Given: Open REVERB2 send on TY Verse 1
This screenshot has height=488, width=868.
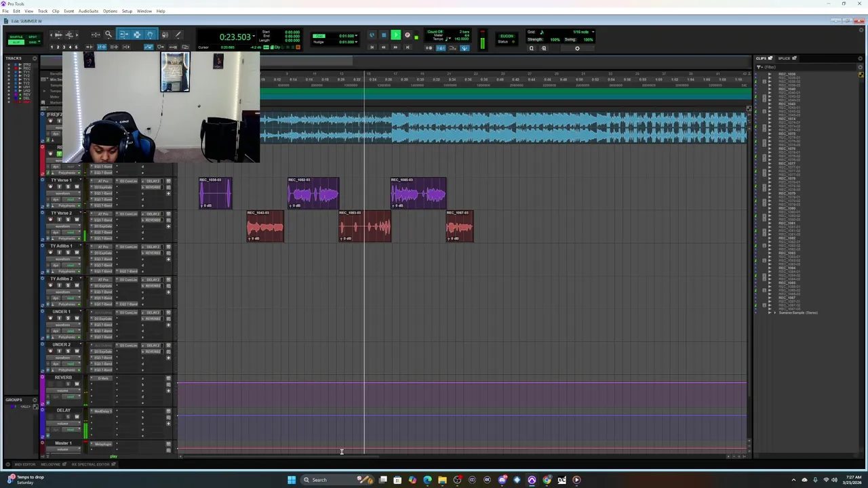Looking at the screenshot, I should pyautogui.click(x=153, y=187).
